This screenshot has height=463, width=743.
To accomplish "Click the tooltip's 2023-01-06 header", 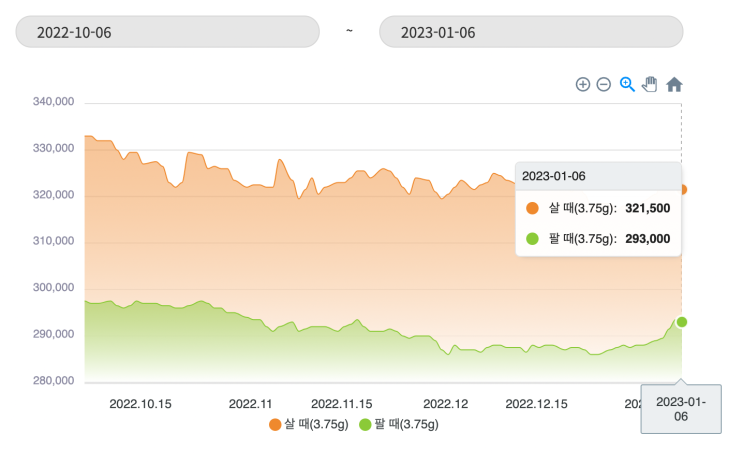I will pos(554,176).
